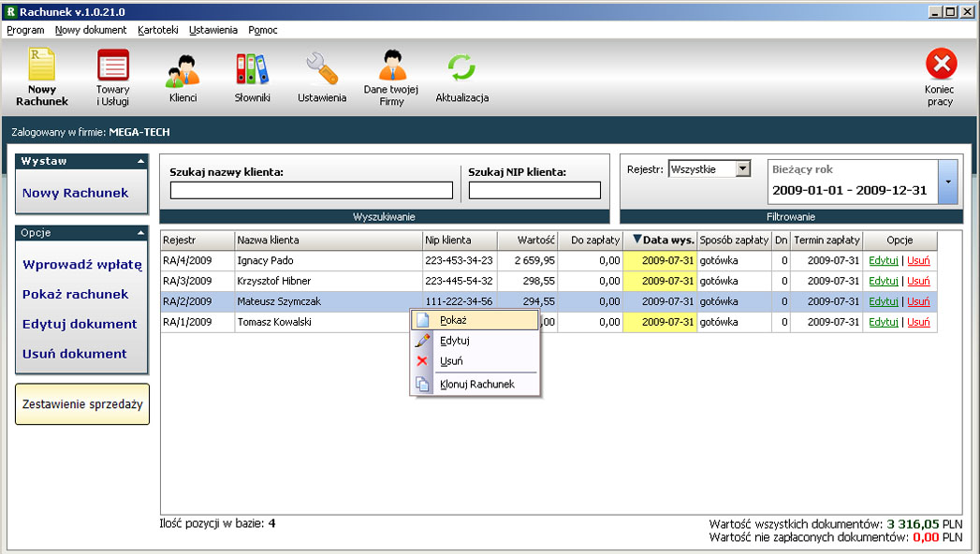Focus the Szukaj nazwy klienta field

pyautogui.click(x=312, y=191)
